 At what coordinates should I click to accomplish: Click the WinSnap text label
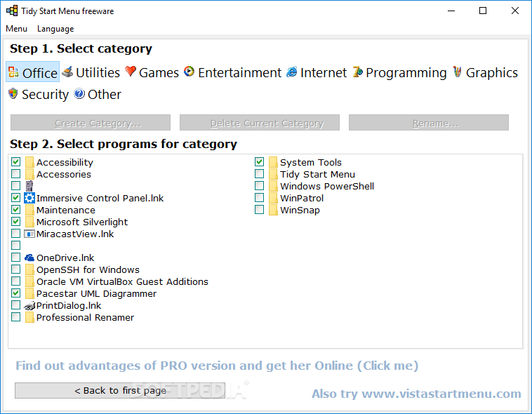[x=300, y=210]
